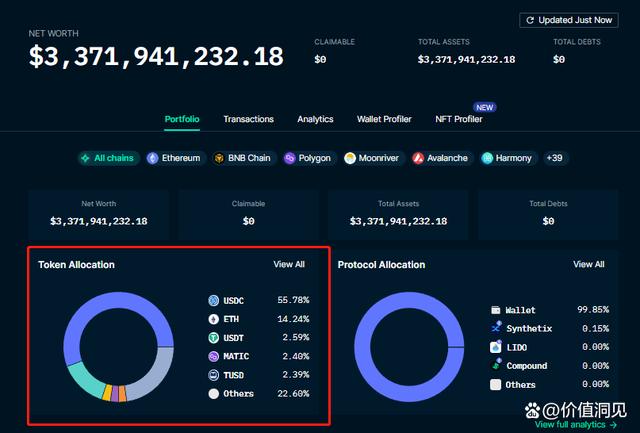This screenshot has width=640, height=433.
Task: Click the 2.39% TUSD value
Action: pyautogui.click(x=296, y=375)
